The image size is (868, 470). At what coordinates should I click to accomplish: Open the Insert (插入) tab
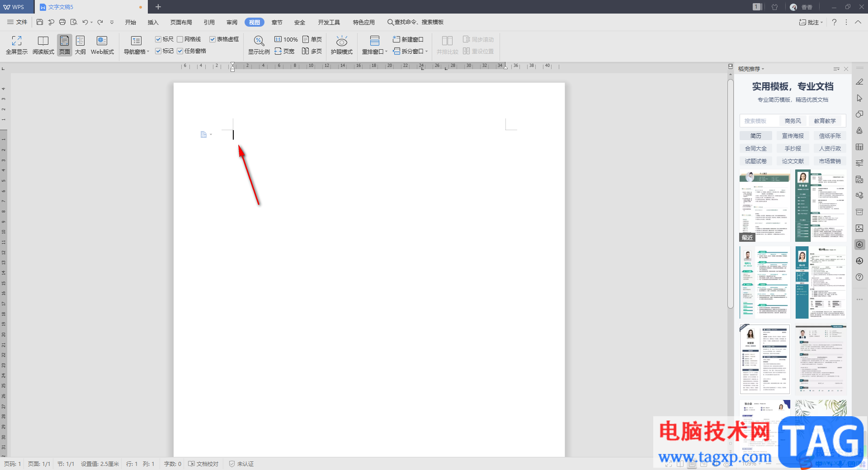tap(153, 22)
